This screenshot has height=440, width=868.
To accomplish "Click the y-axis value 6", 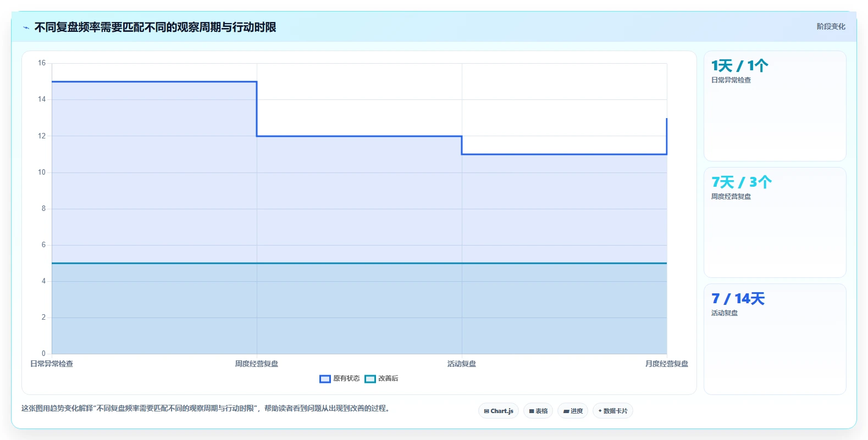I will click(x=43, y=244).
